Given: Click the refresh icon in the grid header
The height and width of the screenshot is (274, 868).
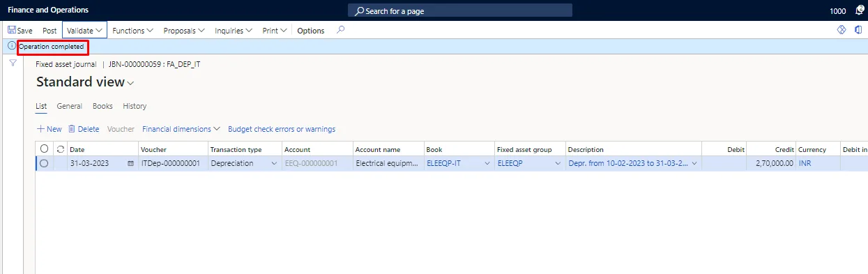Looking at the screenshot, I should [60, 149].
